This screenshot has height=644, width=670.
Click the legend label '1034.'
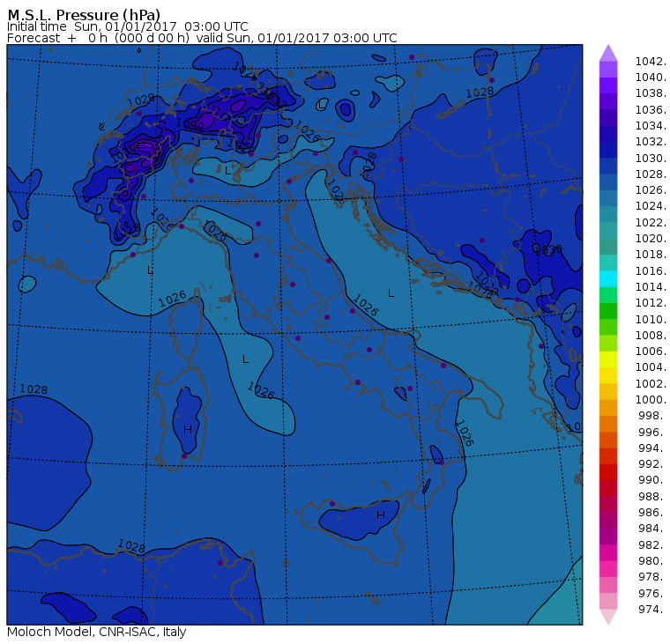coord(651,126)
